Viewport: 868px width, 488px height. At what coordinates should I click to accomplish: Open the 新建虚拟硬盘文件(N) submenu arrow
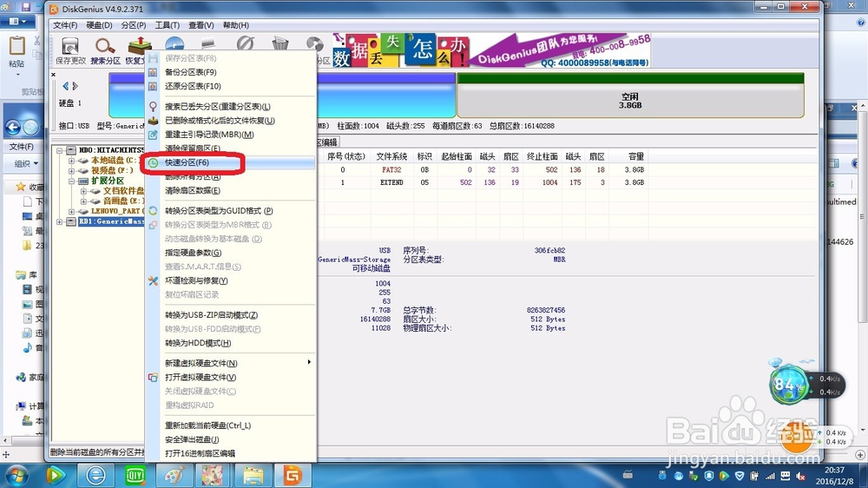click(x=309, y=362)
